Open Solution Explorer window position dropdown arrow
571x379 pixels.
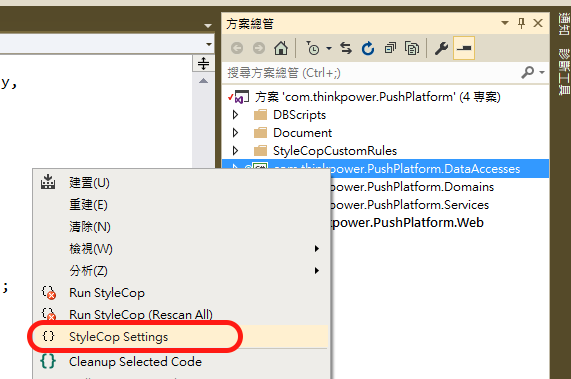click(x=505, y=23)
